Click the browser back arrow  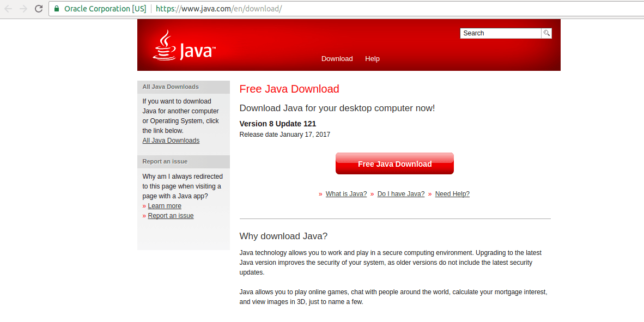8,9
